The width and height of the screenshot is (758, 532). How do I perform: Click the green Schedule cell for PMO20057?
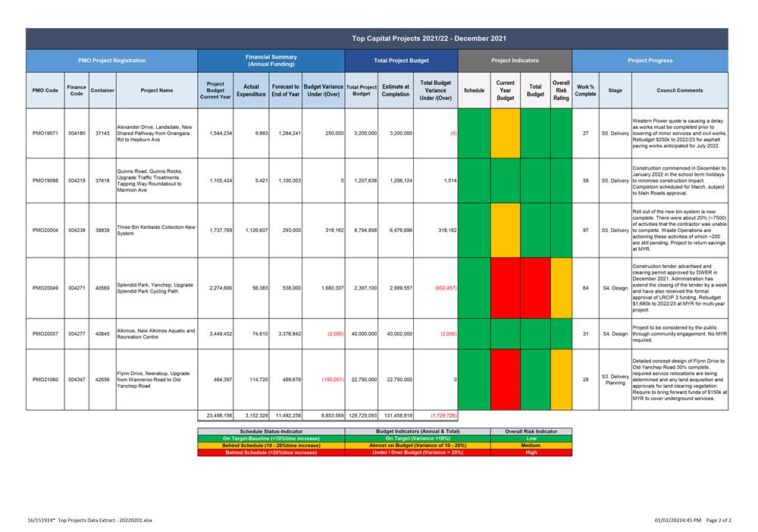click(474, 334)
